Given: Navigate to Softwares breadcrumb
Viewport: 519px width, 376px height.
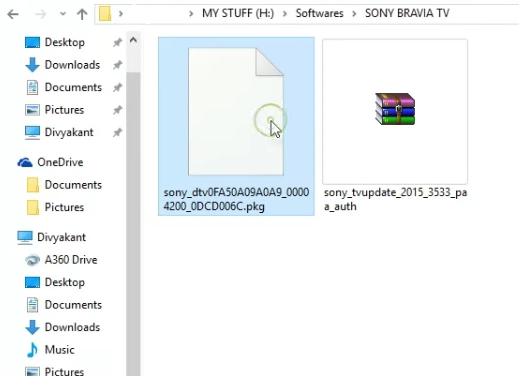Looking at the screenshot, I should pos(319,13).
